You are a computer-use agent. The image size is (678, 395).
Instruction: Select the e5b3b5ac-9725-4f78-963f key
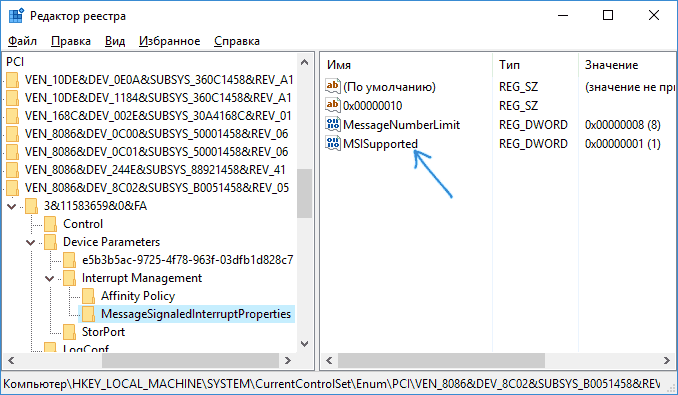188,260
